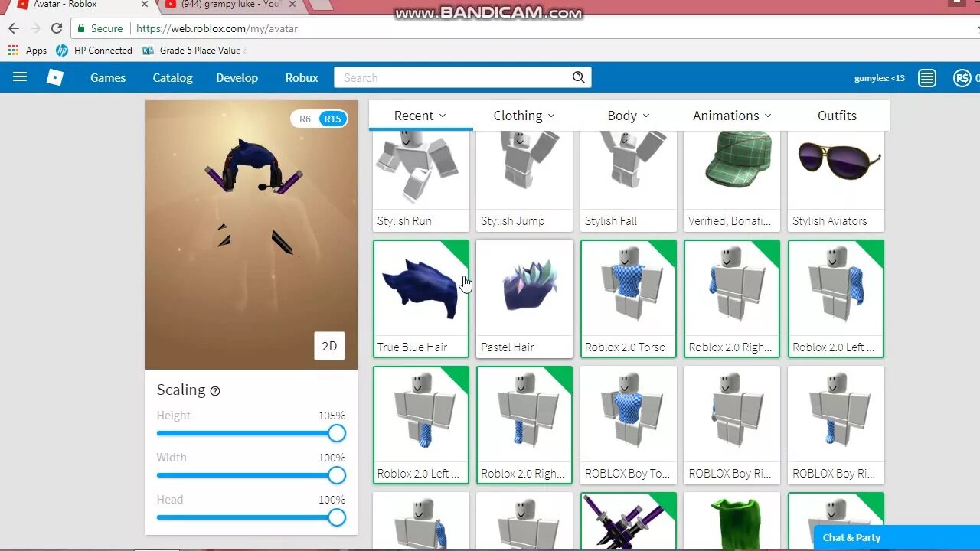Expand the Body dropdown tab
The image size is (980, 551).
click(x=629, y=116)
